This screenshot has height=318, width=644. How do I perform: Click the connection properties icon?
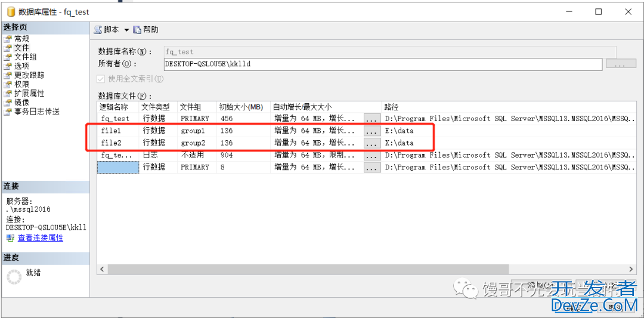[10, 237]
